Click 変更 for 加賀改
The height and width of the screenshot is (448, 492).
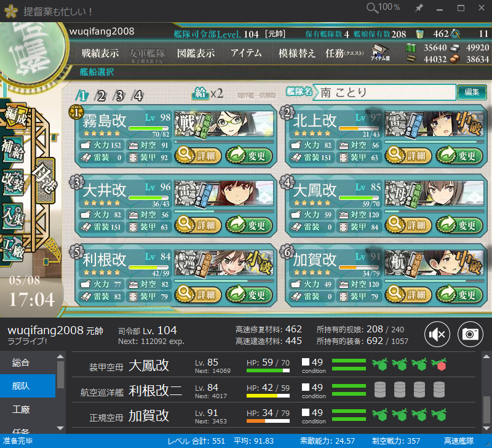click(459, 294)
